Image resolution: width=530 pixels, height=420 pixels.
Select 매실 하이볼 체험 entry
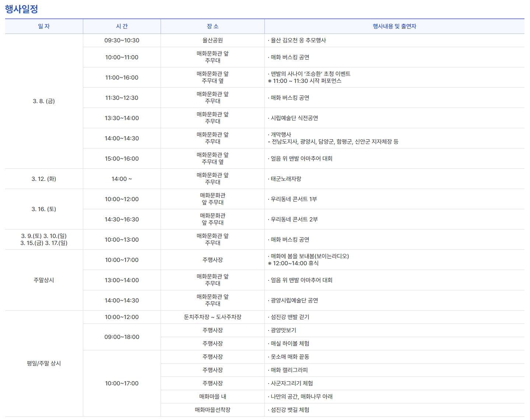pyautogui.click(x=289, y=343)
